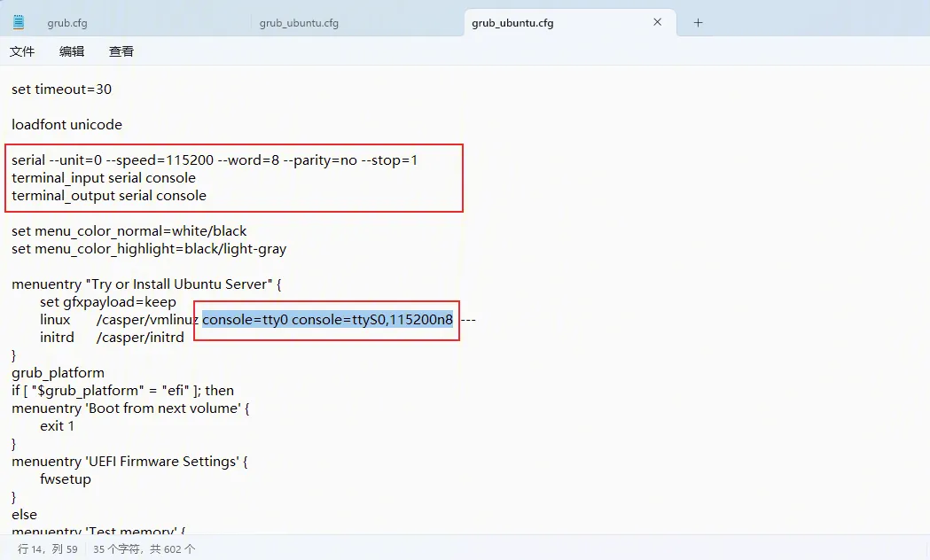Screen dimensions: 930x560
Task: Click the serial --unit=0 configuration line
Action: 214,160
